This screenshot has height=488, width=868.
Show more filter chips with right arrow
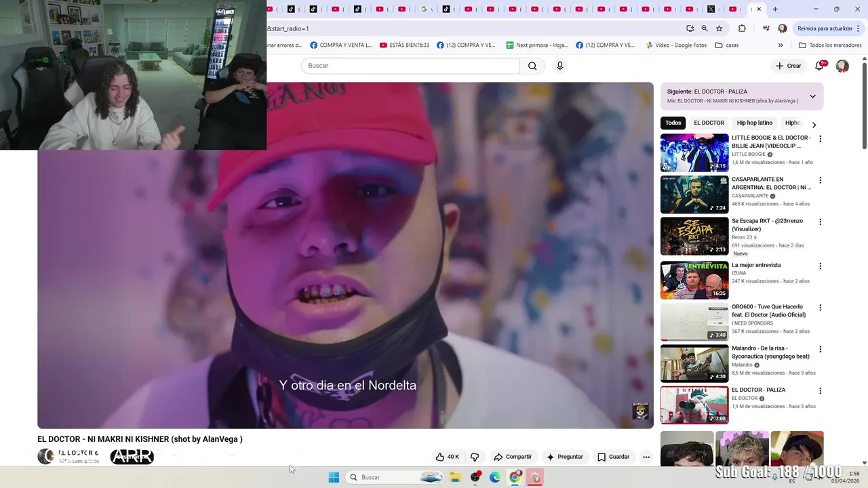coord(814,125)
